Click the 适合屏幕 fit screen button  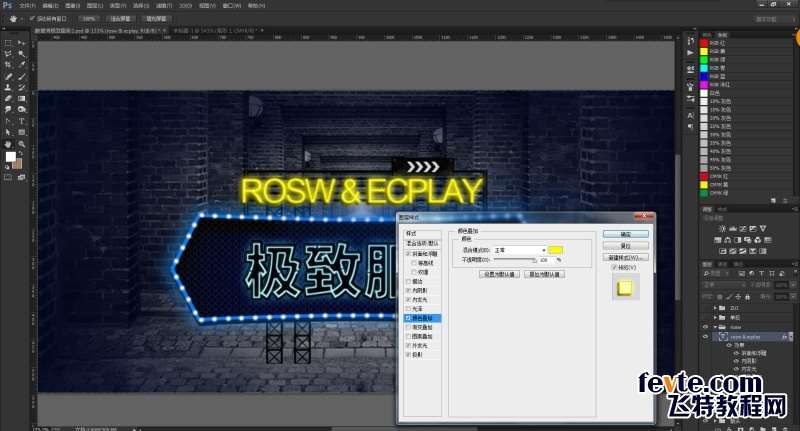pyautogui.click(x=121, y=19)
